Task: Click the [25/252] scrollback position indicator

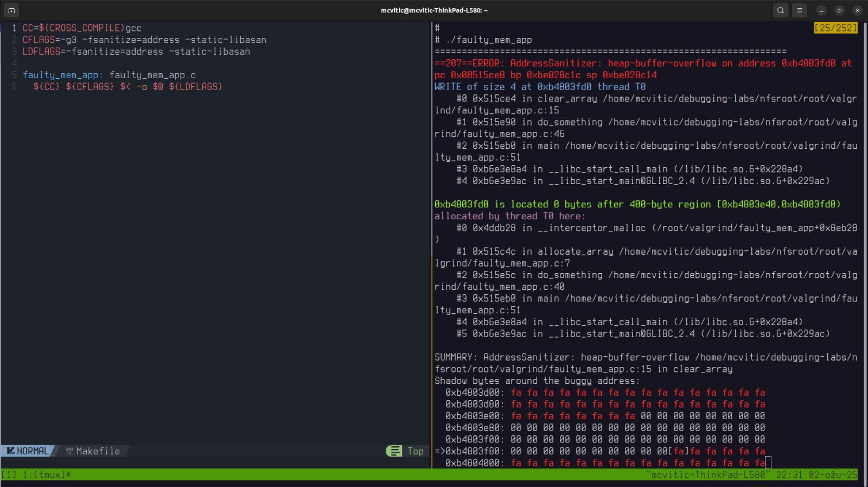Action: 835,28
